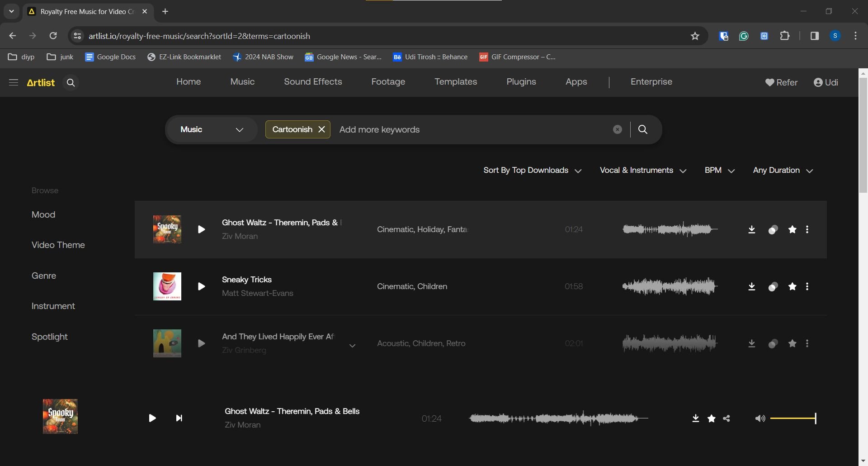Clear the search bar with the circled X
Screen dimensions: 868x466
click(618, 130)
